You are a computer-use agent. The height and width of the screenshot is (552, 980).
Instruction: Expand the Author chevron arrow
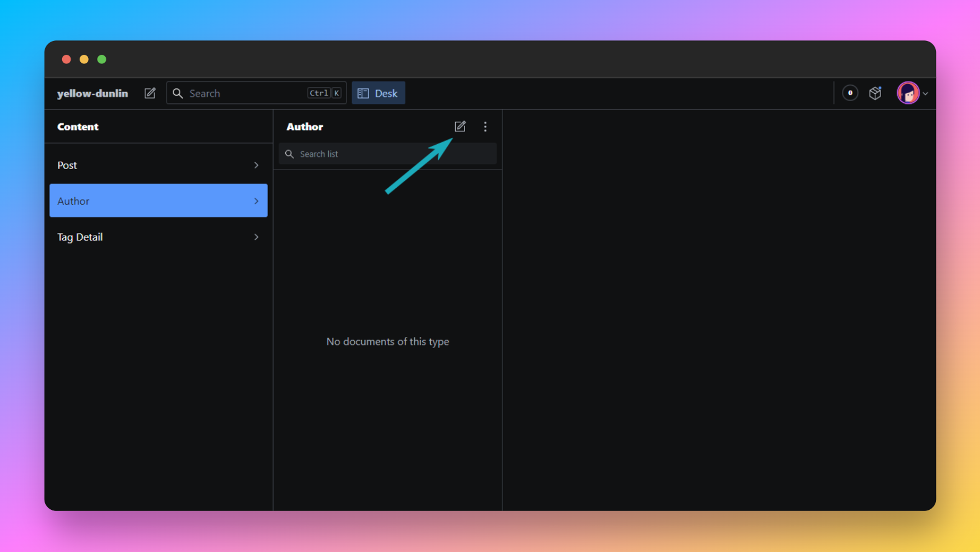[x=256, y=201]
